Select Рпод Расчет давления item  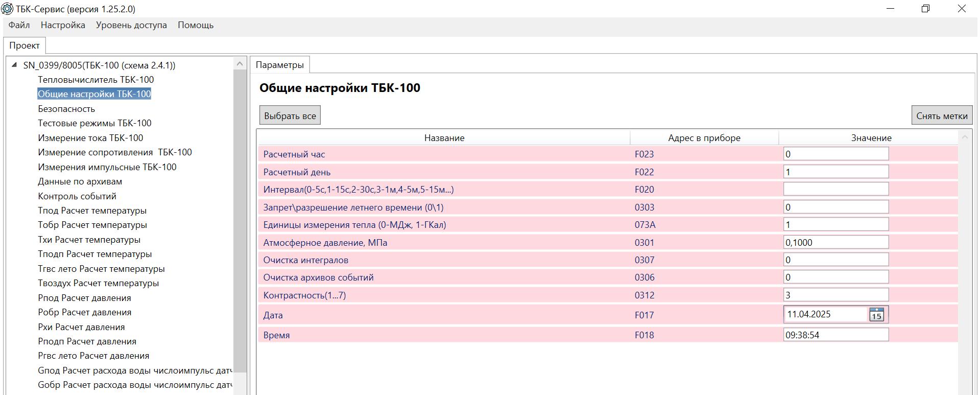tap(84, 298)
